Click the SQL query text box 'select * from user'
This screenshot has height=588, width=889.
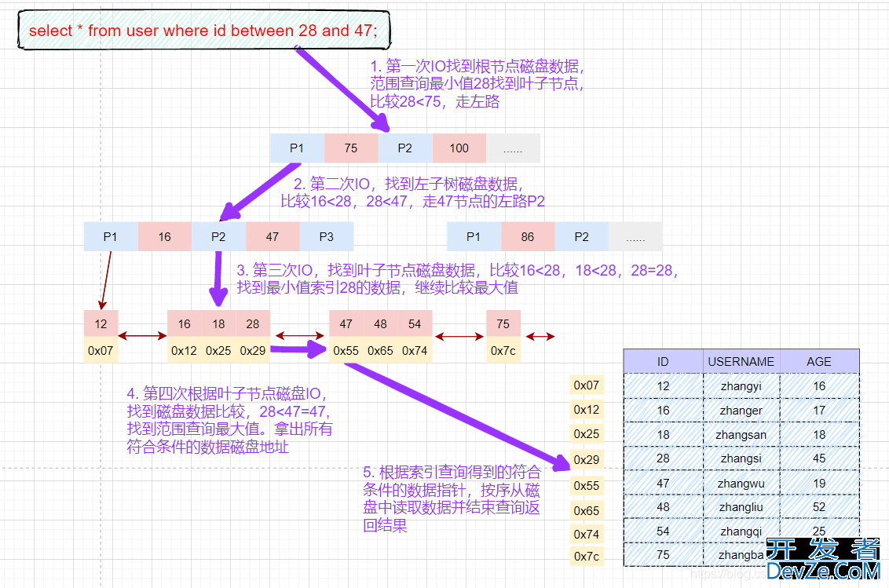203,30
